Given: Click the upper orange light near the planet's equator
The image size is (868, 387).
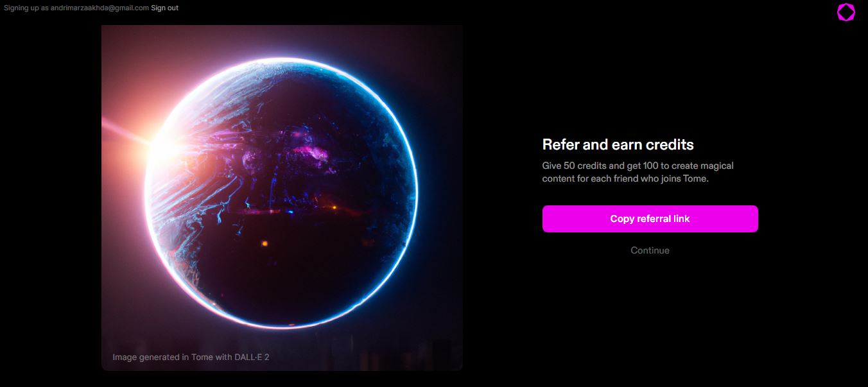Looking at the screenshot, I should pyautogui.click(x=334, y=207).
